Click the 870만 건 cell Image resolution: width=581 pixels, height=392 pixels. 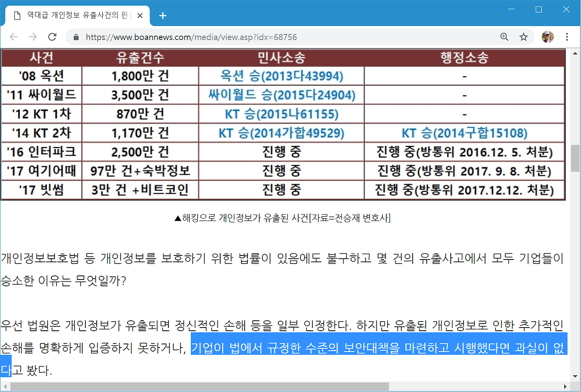pos(140,114)
